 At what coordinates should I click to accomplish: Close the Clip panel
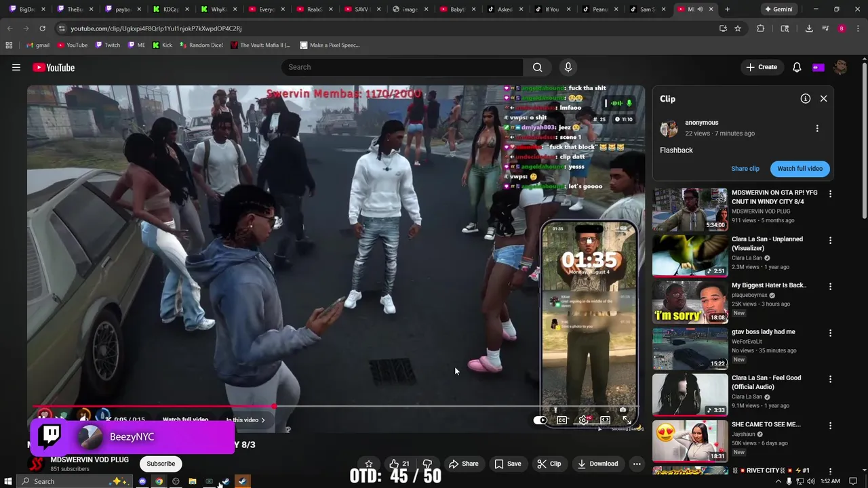[x=823, y=98]
